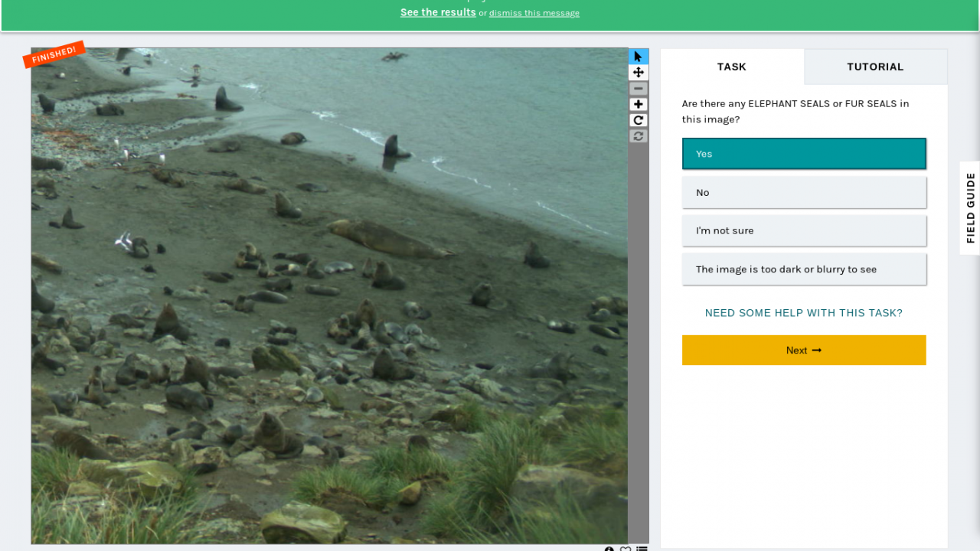Viewport: 980px width, 551px height.
Task: Dismiss this message link in banner
Action: tap(534, 13)
